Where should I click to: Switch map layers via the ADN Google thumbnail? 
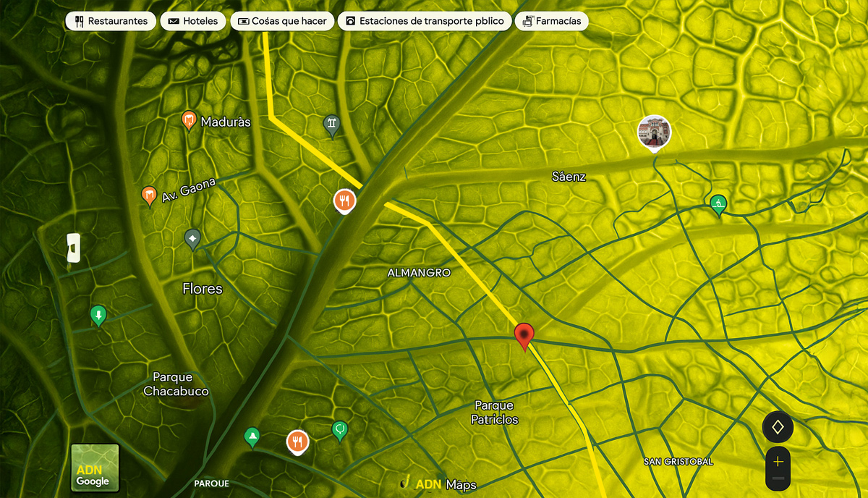coord(94,468)
